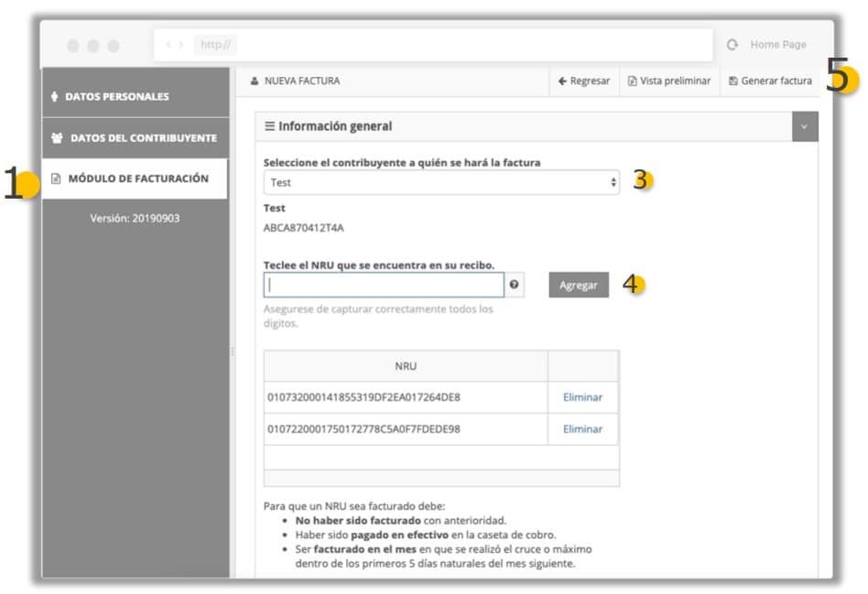Open Vista preliminar preview

click(x=669, y=81)
